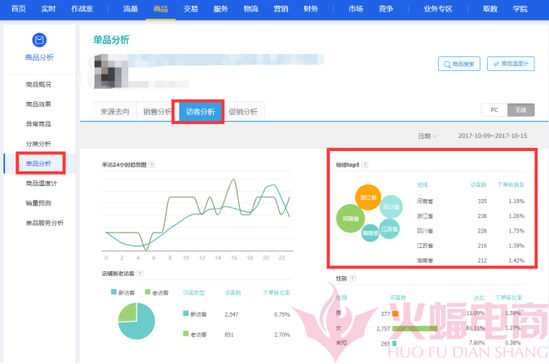Go to 单品服务分析 sidebar link

(45, 223)
